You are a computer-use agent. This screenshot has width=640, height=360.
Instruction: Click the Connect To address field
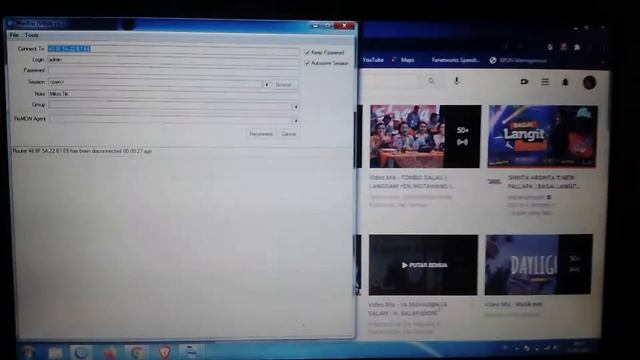click(x=173, y=49)
